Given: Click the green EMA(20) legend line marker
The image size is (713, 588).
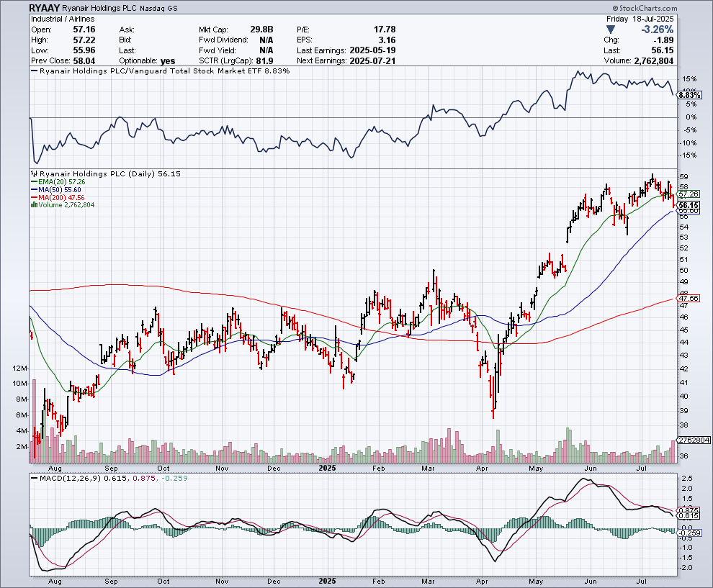Looking at the screenshot, I should (x=34, y=182).
